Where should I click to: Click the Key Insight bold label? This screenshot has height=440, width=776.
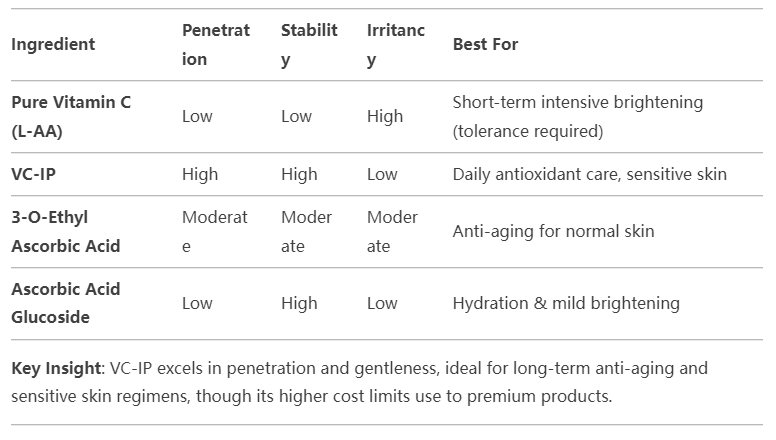pos(56,368)
